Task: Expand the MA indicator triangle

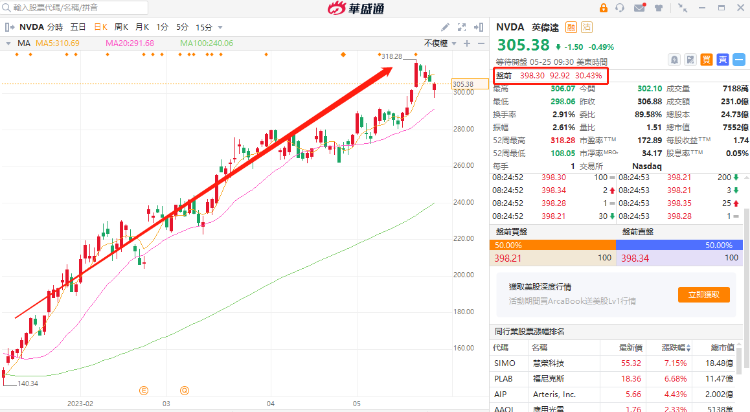Action: coord(8,44)
